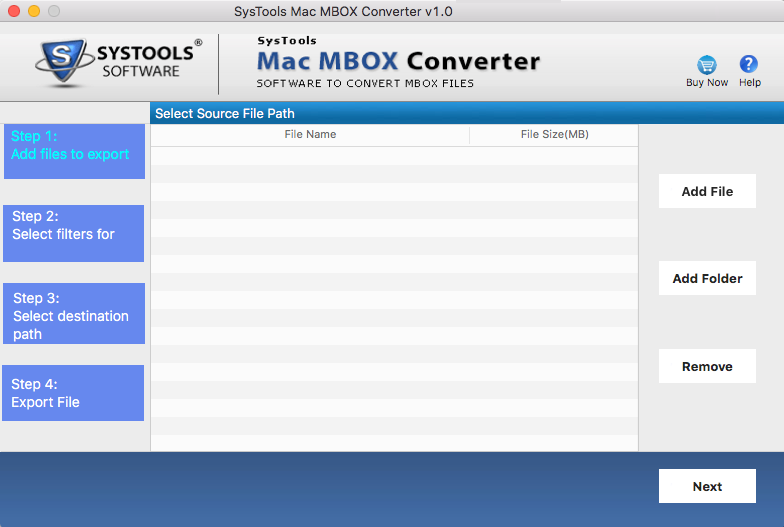Click Next to proceed
Image resolution: width=784 pixels, height=527 pixels.
pos(707,486)
